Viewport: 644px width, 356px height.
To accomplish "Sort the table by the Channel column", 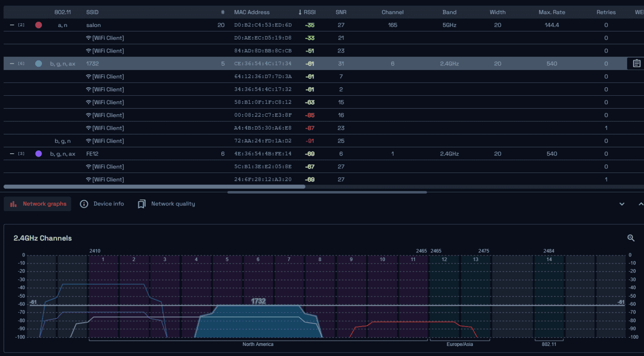I will pos(392,12).
